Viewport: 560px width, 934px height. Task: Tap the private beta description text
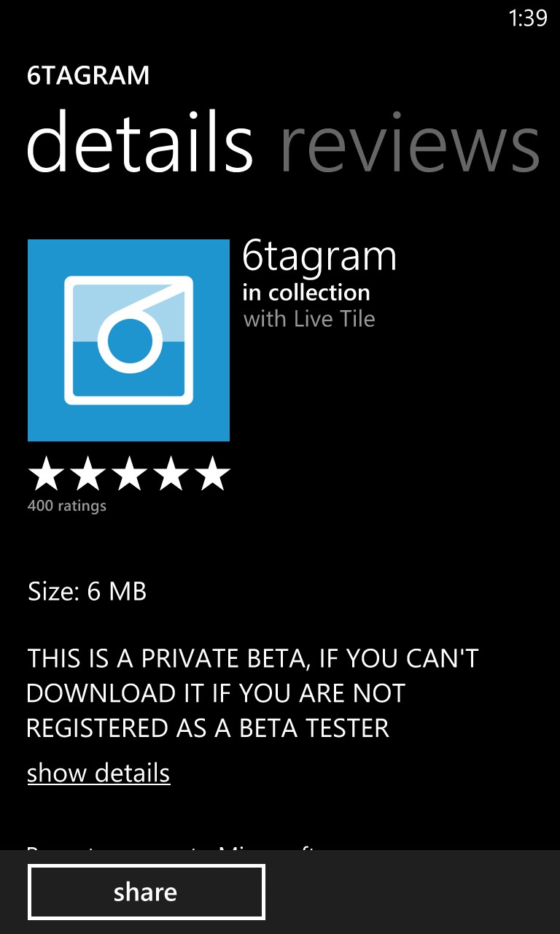252,692
